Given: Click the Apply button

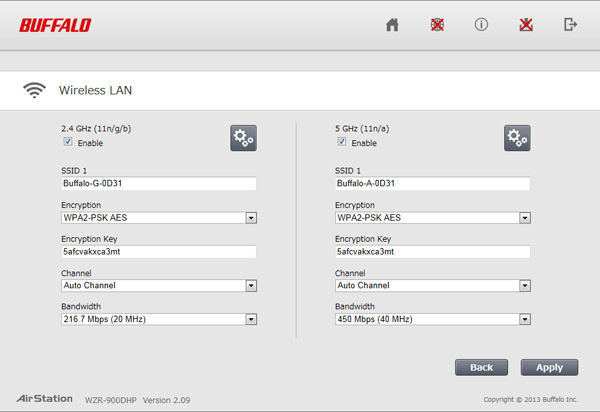Looking at the screenshot, I should pos(549,367).
